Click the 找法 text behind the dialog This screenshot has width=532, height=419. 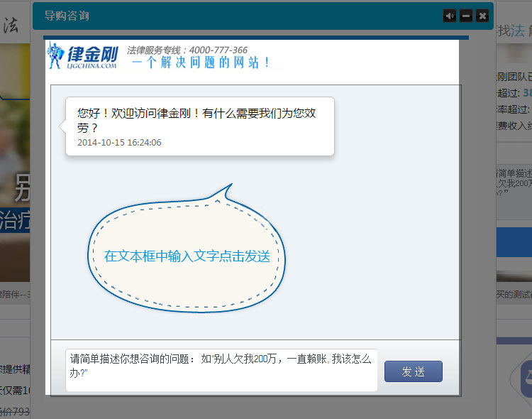point(511,31)
